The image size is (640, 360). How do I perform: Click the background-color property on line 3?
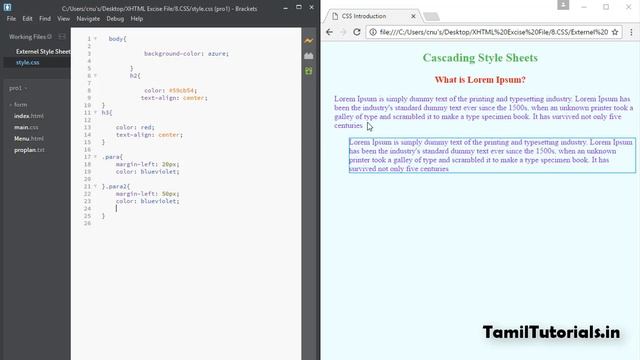tap(172, 53)
